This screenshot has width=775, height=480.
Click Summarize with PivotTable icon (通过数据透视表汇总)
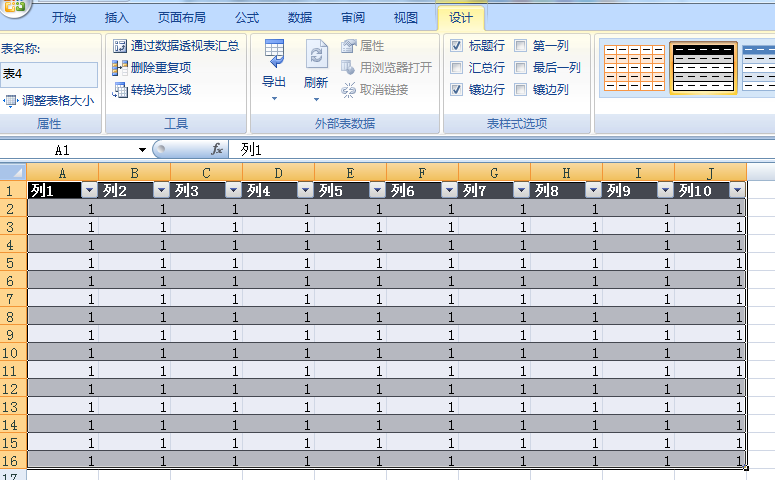pos(120,46)
